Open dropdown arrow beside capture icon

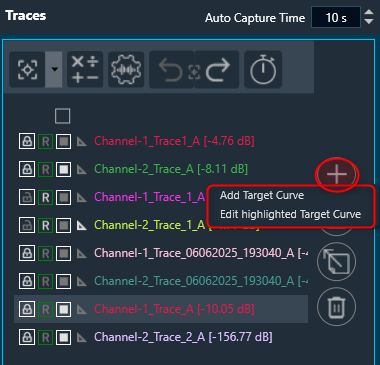coord(54,69)
